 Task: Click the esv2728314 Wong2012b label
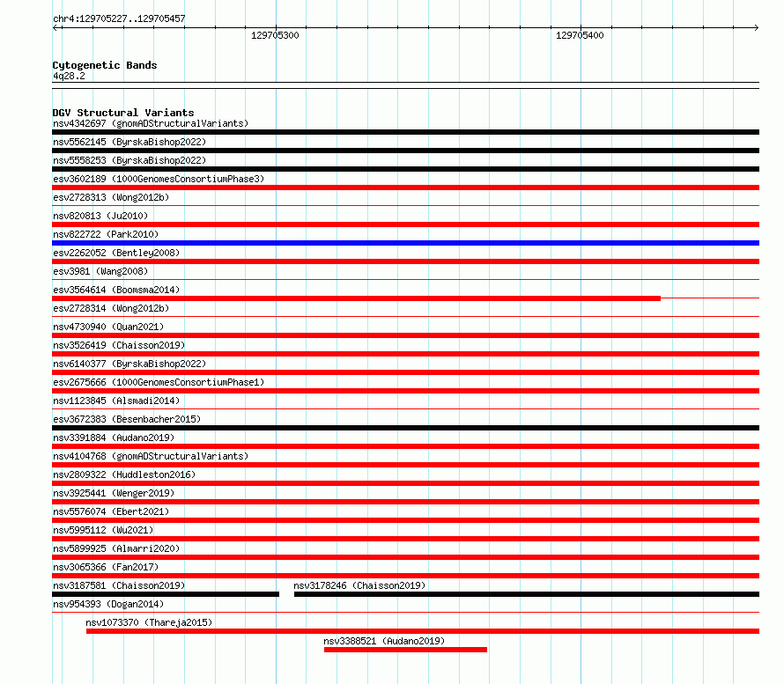pos(111,308)
